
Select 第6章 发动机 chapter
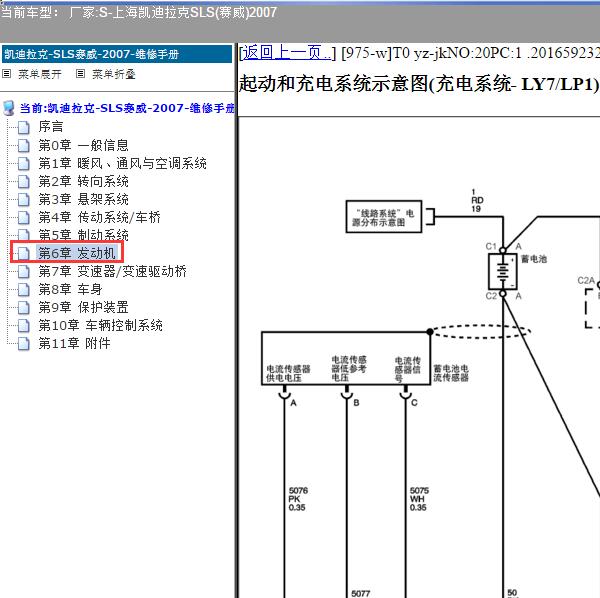(77, 253)
